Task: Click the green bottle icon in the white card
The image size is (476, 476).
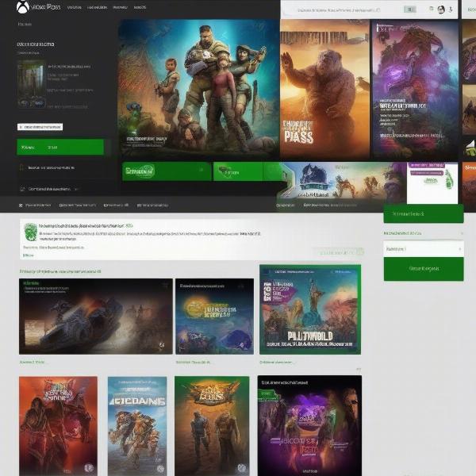Action: click(449, 181)
